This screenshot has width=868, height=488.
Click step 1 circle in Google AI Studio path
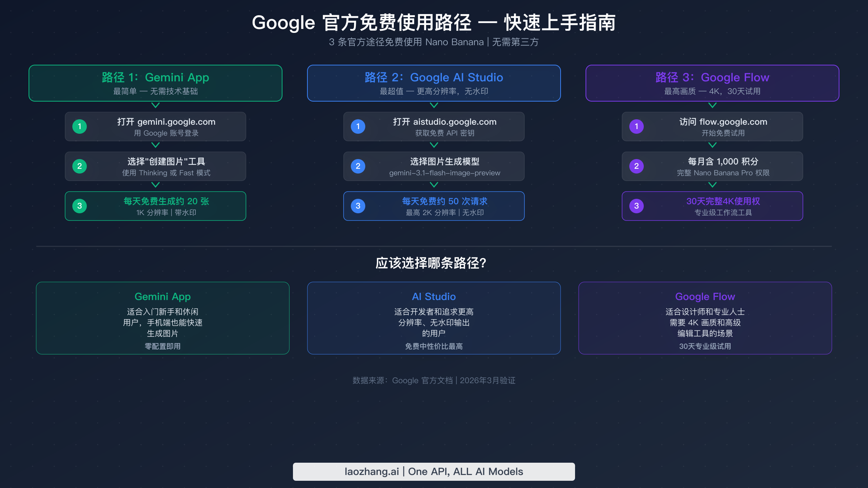358,127
